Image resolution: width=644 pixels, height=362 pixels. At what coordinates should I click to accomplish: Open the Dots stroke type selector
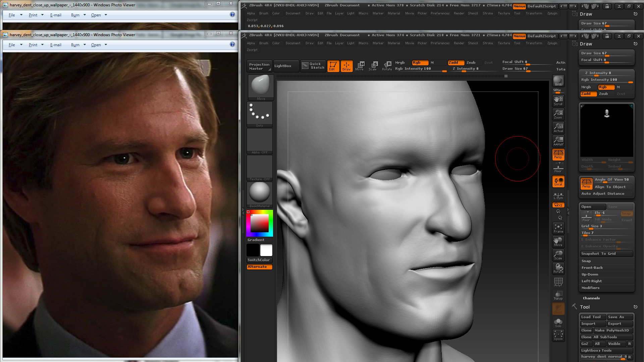pos(260,114)
